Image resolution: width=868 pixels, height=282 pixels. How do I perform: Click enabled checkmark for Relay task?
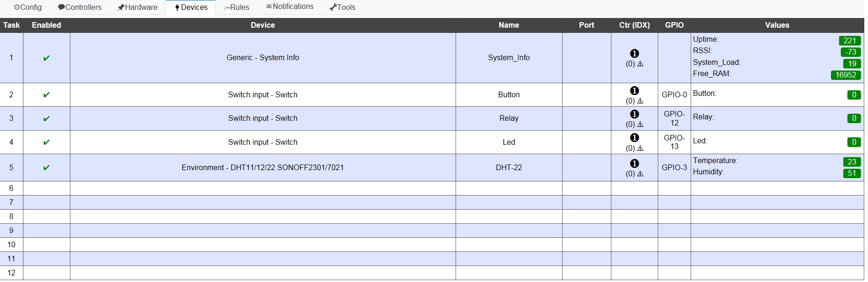tap(46, 119)
